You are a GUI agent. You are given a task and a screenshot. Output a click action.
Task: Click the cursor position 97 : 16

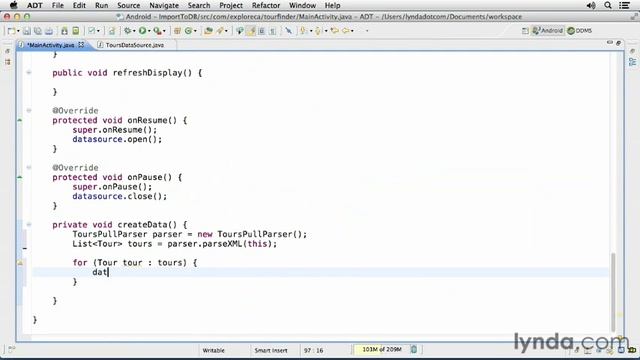[313, 350]
